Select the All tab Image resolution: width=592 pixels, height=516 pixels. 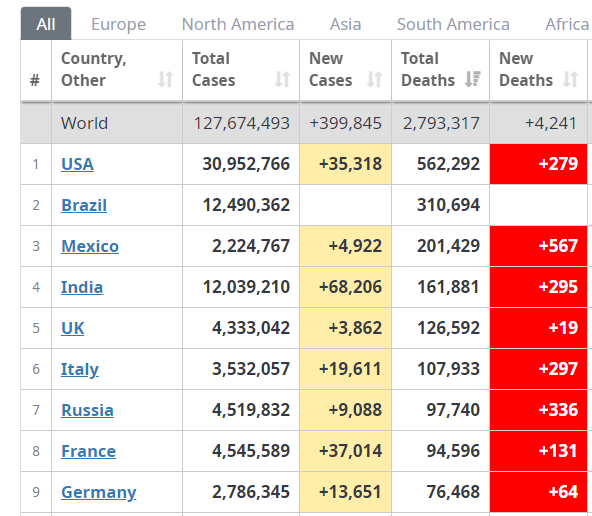click(46, 24)
